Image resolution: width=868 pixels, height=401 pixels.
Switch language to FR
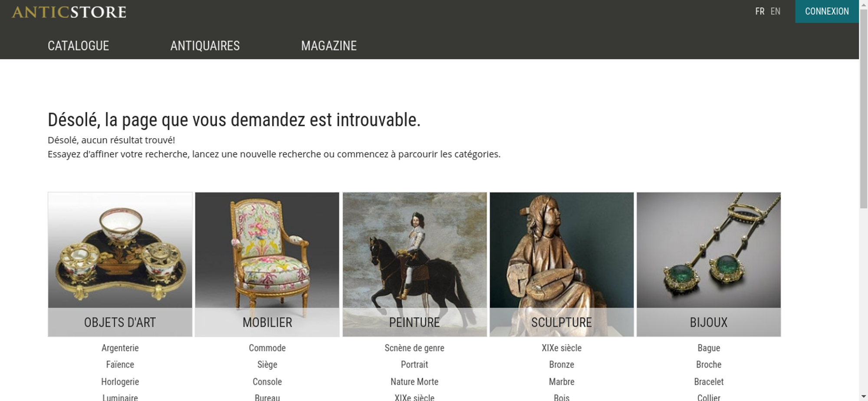click(759, 11)
